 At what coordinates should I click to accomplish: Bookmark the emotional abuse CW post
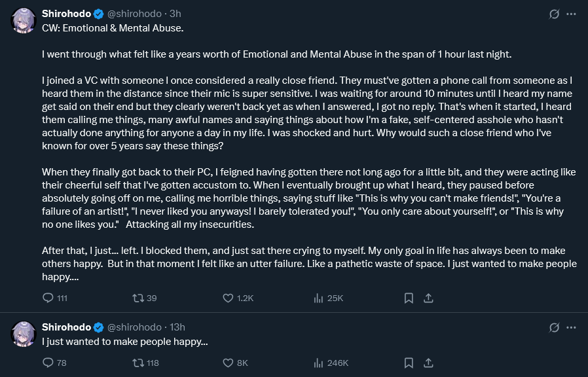(x=409, y=298)
